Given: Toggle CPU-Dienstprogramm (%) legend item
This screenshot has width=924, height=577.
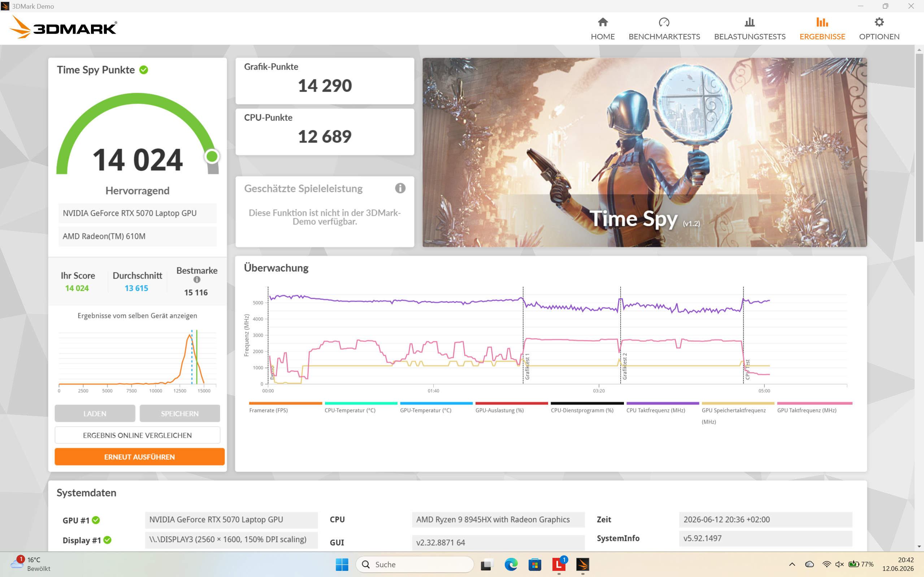Looking at the screenshot, I should click(x=587, y=408).
